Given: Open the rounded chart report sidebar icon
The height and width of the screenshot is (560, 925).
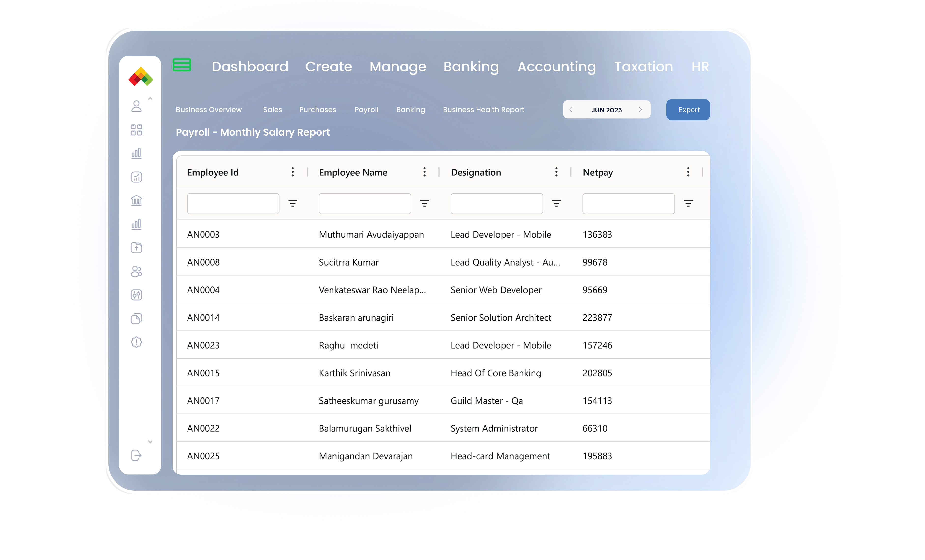Looking at the screenshot, I should pos(136,177).
